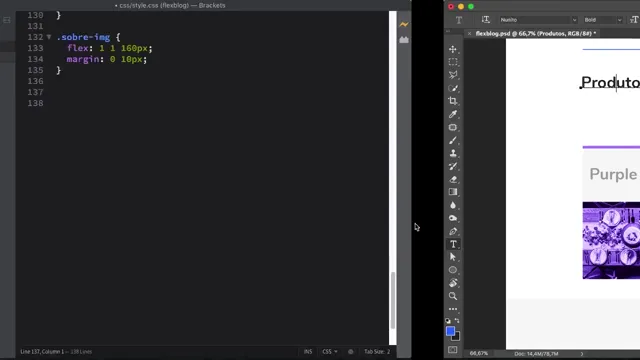Open the Bold font style dropdown
The height and width of the screenshot is (360, 640).
coord(603,20)
